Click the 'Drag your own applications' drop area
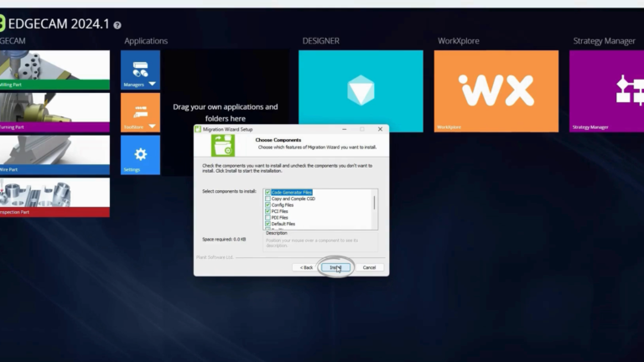Viewport: 644px width, 362px height. click(225, 112)
